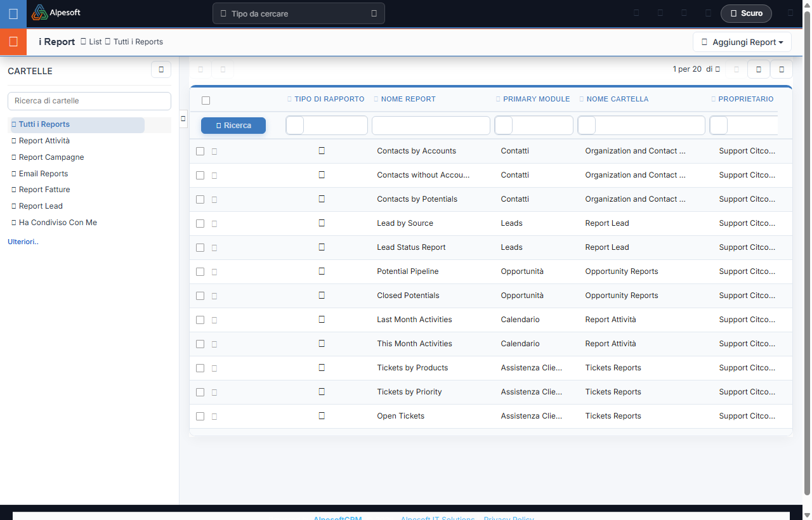The width and height of the screenshot is (812, 520).
Task: Click the Tipo da cercare search field
Action: [x=298, y=13]
